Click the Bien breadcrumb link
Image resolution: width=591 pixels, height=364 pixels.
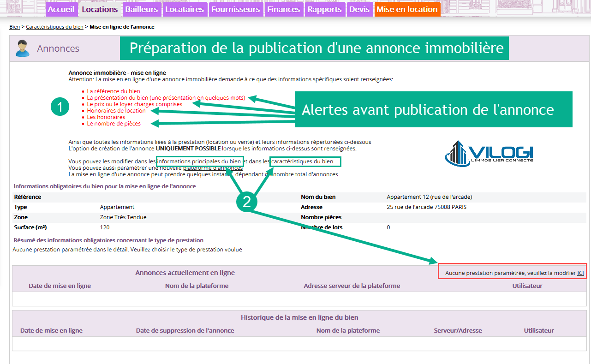(14, 27)
